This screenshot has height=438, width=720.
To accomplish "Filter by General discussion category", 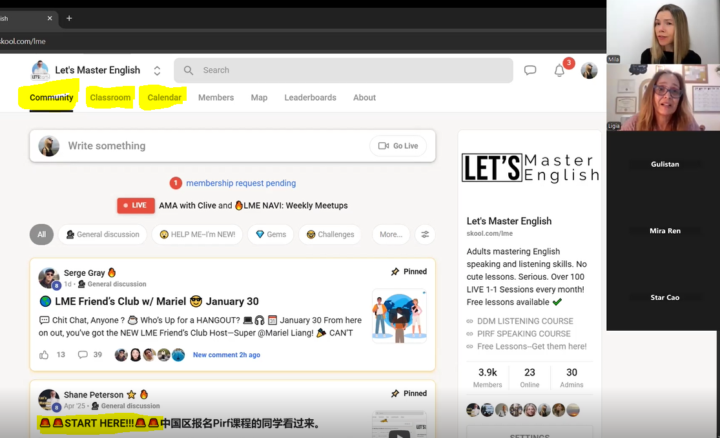I will click(x=102, y=234).
